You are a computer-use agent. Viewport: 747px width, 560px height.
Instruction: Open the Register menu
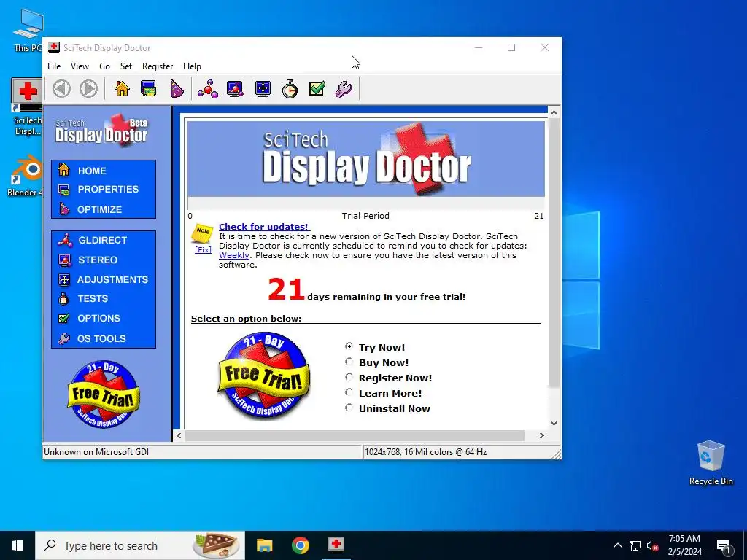coord(158,66)
